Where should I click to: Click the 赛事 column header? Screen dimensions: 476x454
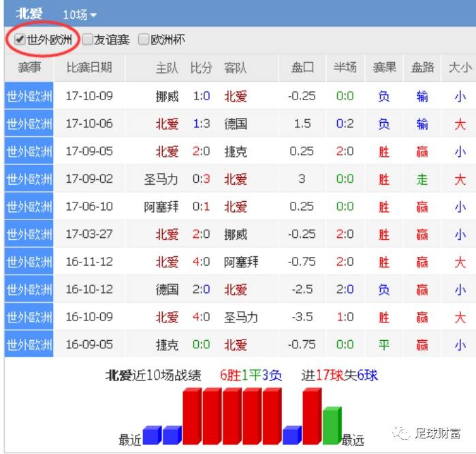(x=29, y=67)
